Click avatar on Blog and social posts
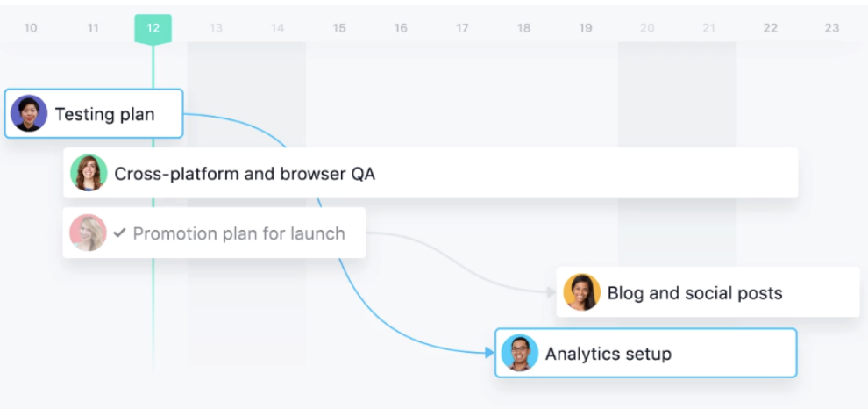Image resolution: width=868 pixels, height=409 pixels. tap(582, 292)
